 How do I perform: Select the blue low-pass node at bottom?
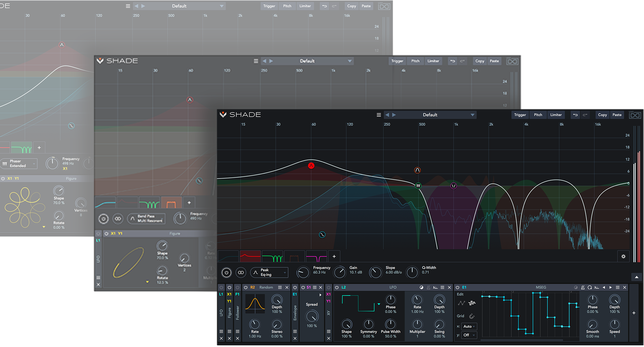[x=322, y=234]
